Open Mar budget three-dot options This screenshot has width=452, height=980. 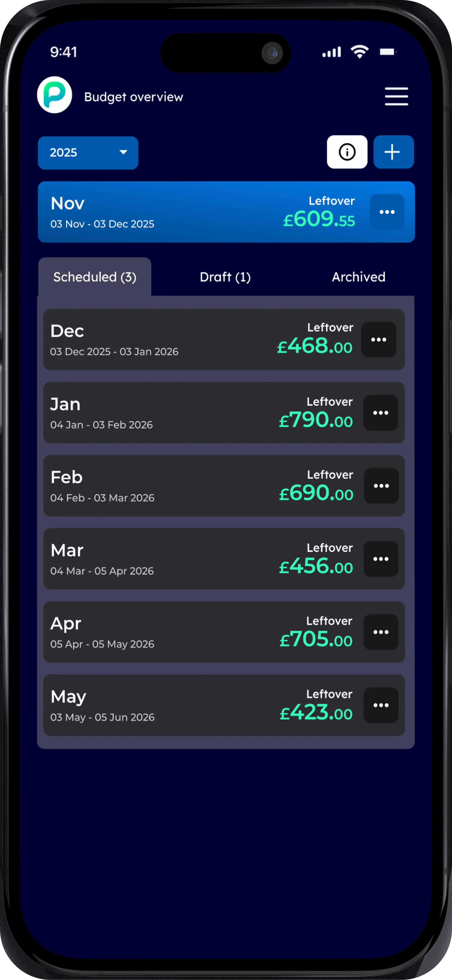(x=381, y=559)
